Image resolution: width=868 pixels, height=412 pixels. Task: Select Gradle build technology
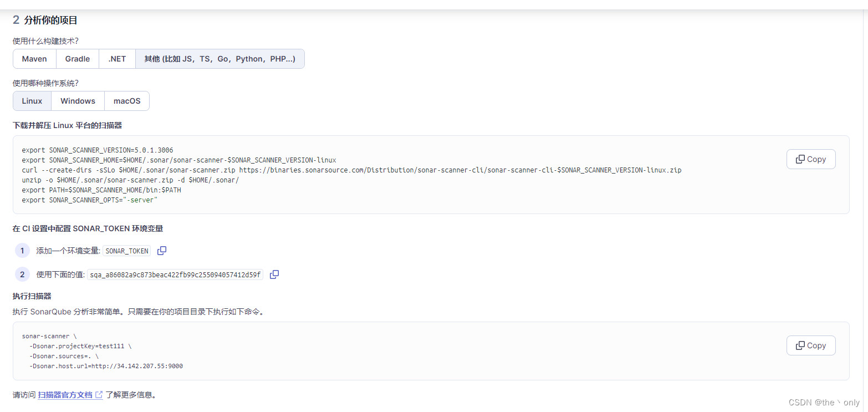tap(78, 59)
